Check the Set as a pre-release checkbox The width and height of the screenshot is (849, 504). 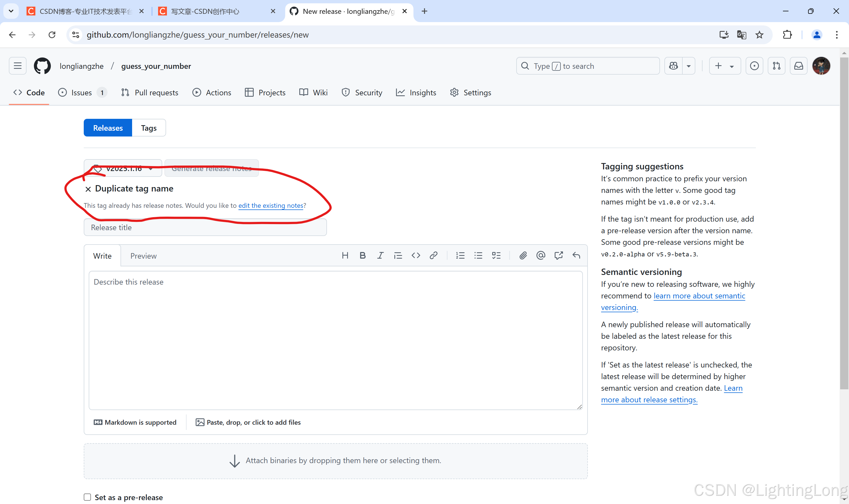tap(88, 497)
